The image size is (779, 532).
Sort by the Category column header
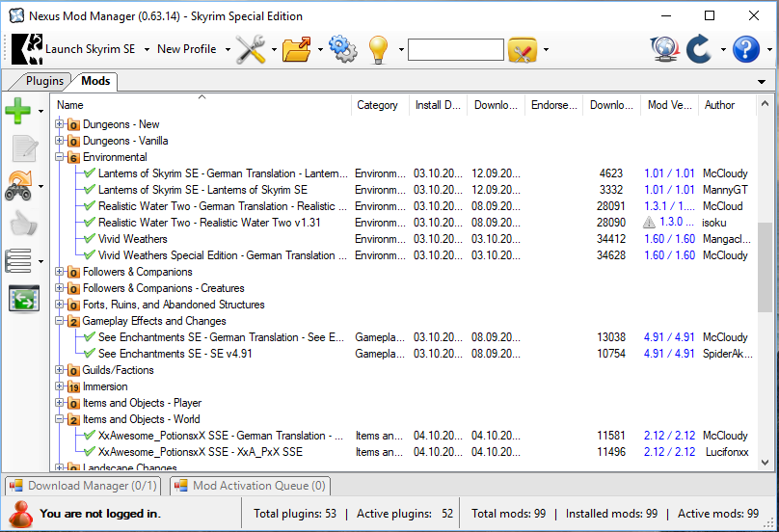[x=377, y=105]
